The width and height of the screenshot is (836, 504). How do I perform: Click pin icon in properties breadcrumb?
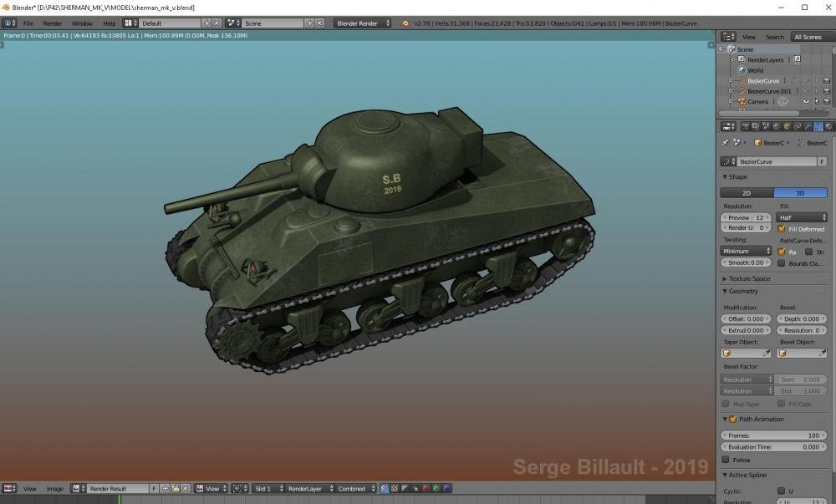pyautogui.click(x=726, y=143)
